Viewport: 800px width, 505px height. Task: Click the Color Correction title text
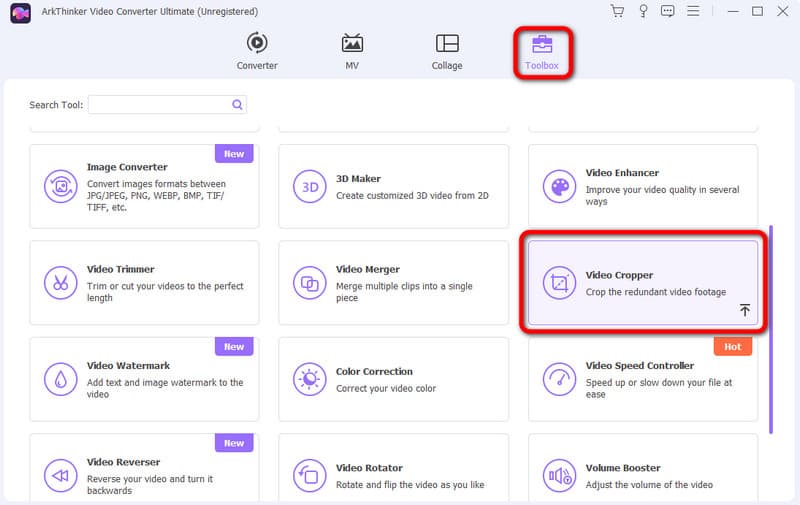point(374,371)
